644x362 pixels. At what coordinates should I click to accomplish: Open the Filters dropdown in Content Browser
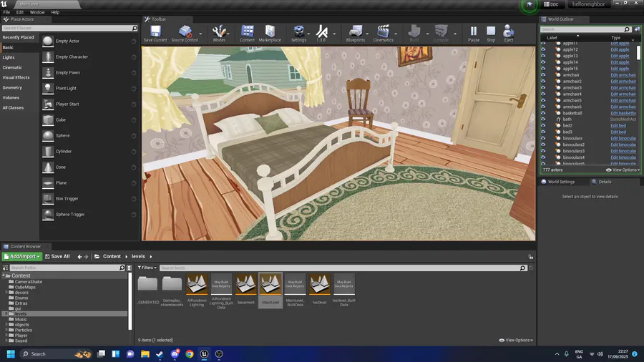(x=147, y=268)
